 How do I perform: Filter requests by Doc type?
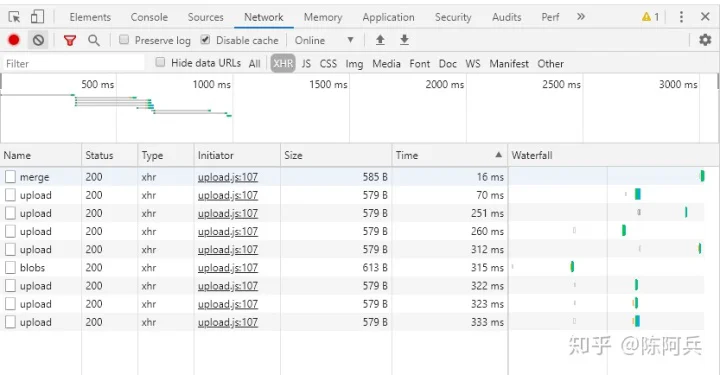(x=448, y=64)
